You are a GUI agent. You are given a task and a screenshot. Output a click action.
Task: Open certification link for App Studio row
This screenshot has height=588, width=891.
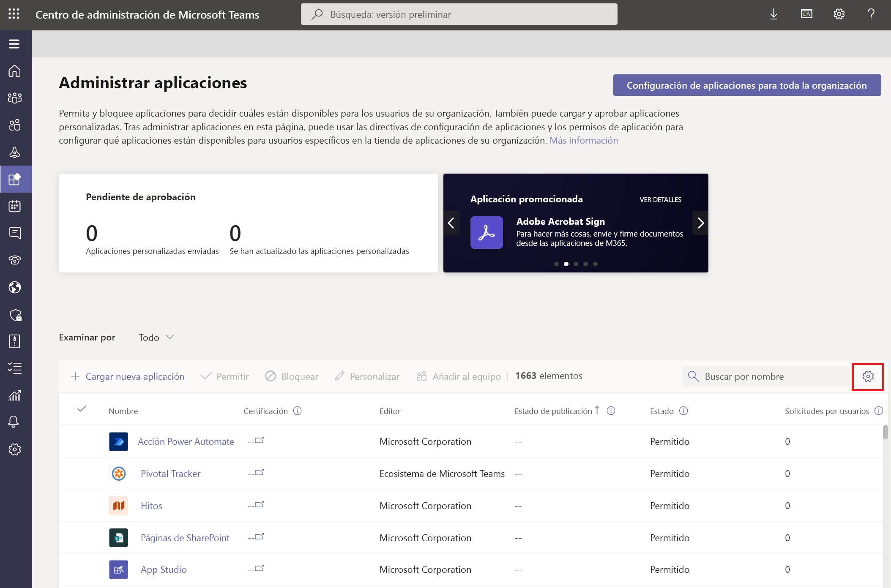256,569
